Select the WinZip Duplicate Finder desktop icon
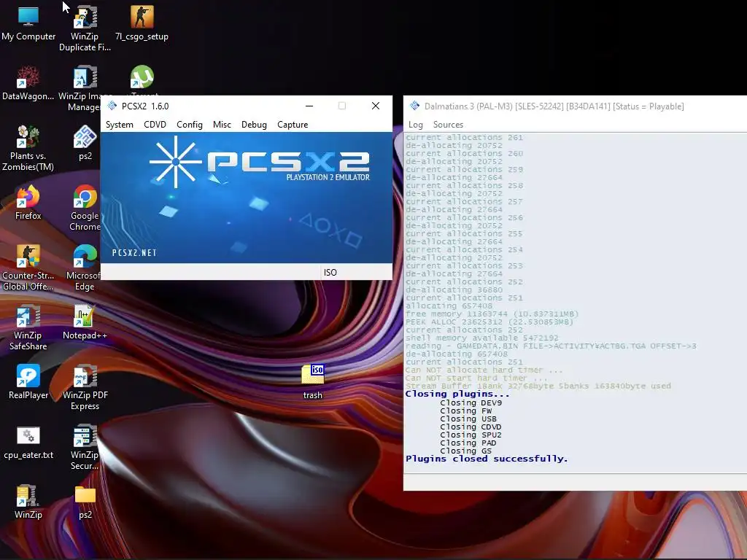Viewport: 747px width, 560px height. click(x=85, y=28)
